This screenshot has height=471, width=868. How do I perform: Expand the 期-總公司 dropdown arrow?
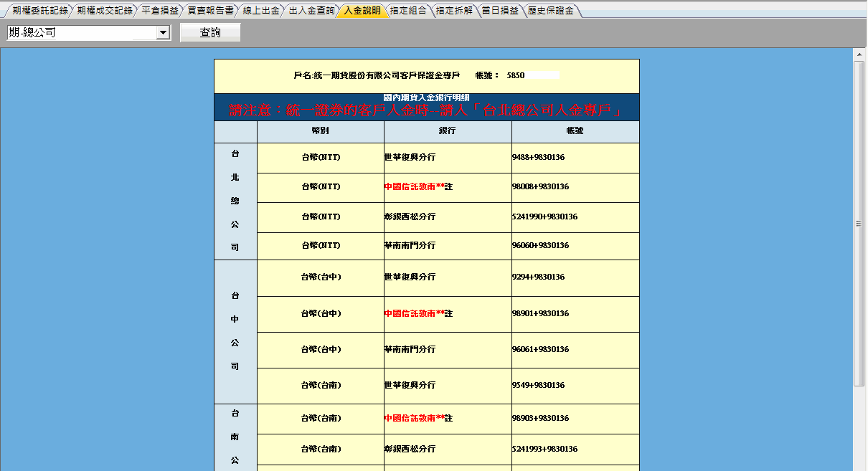tap(163, 33)
